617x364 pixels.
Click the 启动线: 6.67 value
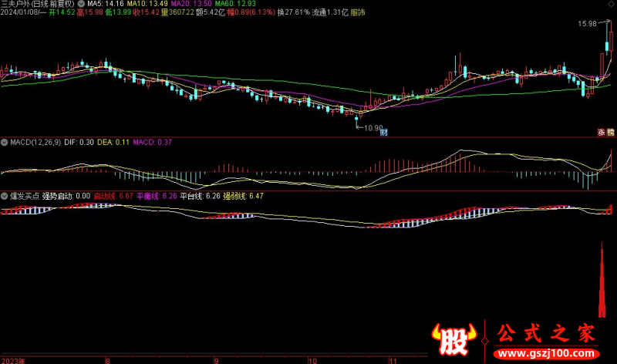point(113,196)
